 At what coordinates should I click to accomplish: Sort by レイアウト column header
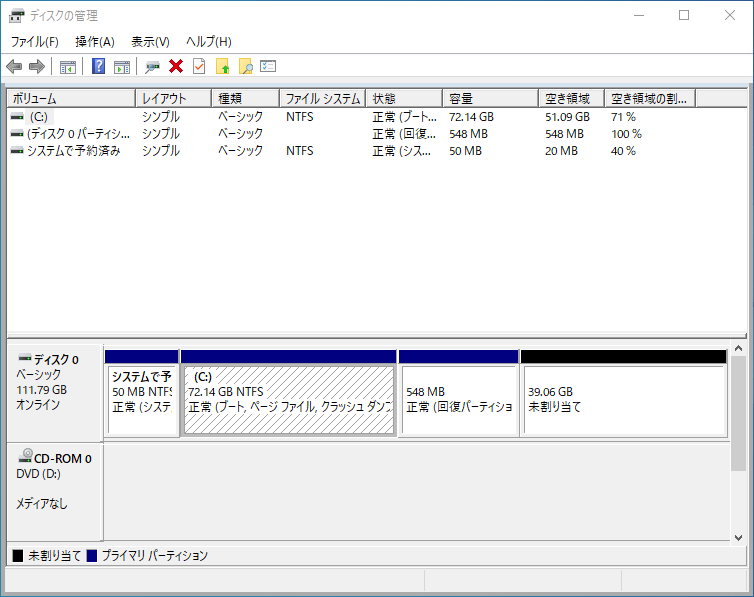coord(174,99)
